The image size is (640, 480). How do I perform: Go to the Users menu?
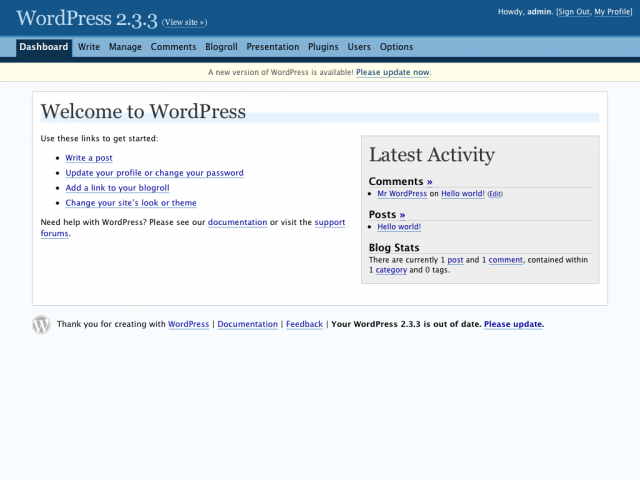[359, 47]
